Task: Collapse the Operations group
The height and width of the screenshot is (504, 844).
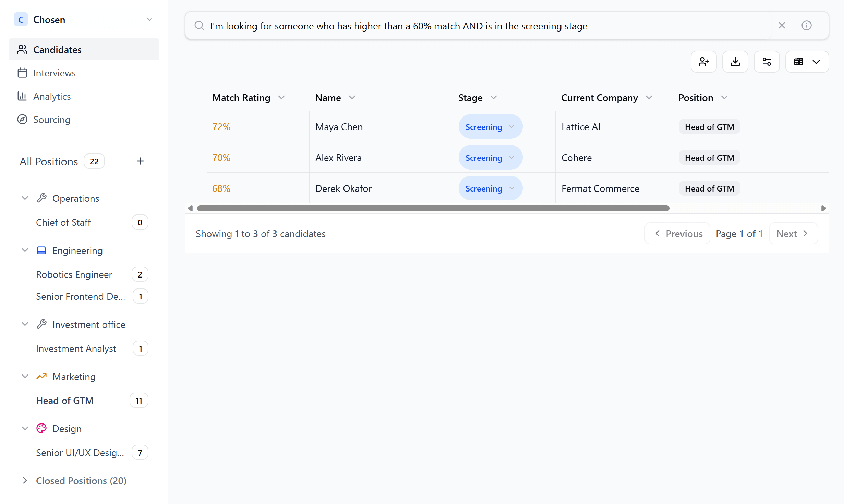Action: (x=25, y=198)
